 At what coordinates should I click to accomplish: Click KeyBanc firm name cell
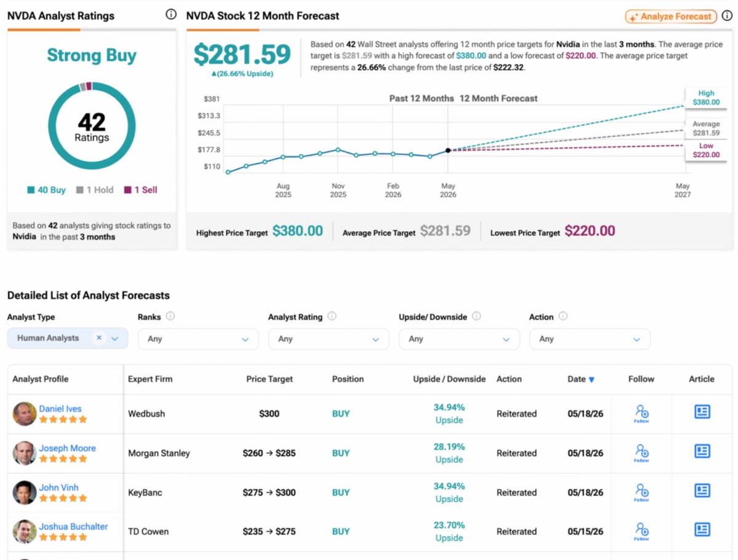[146, 492]
